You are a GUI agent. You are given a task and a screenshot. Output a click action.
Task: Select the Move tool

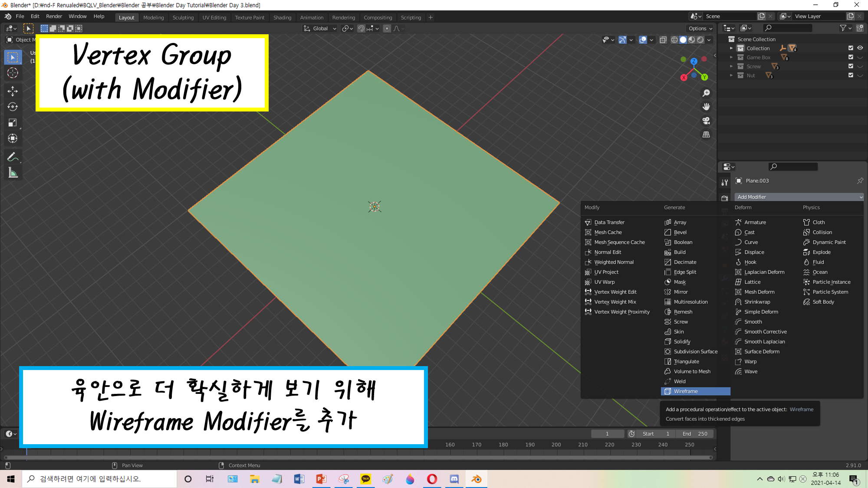tap(13, 91)
